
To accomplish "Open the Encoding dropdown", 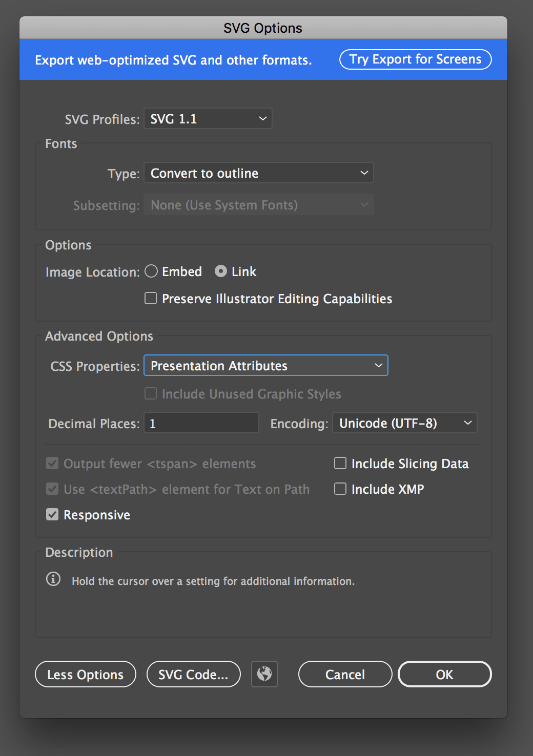I will [404, 423].
